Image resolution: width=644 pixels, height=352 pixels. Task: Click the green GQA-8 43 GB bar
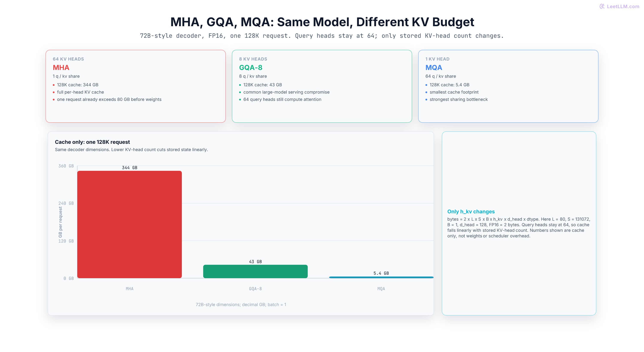pos(255,271)
